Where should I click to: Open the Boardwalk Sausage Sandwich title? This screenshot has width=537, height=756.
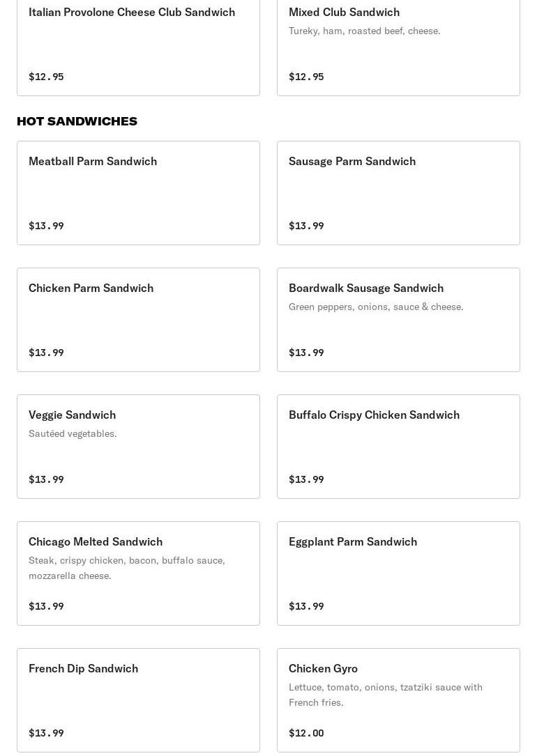pos(366,288)
